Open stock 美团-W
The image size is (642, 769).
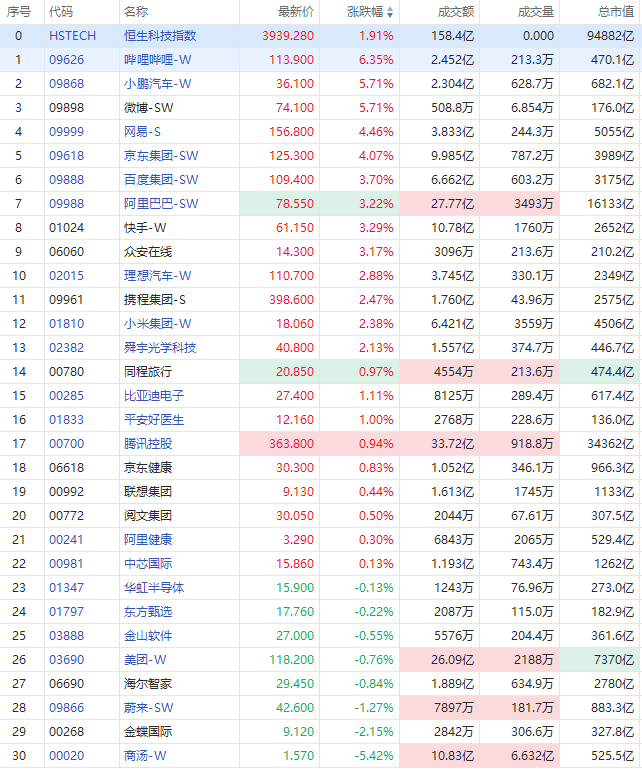(x=145, y=661)
